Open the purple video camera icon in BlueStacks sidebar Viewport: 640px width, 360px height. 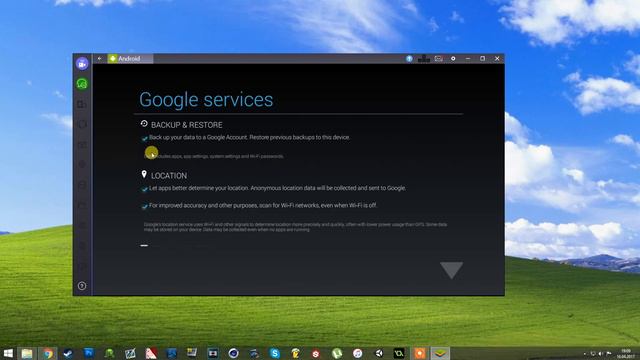coord(82,63)
